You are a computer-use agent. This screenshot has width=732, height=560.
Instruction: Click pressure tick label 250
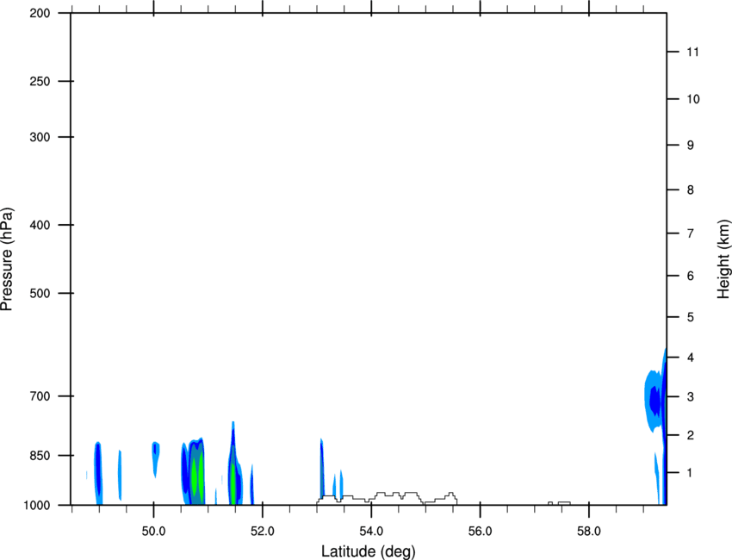tap(40, 81)
